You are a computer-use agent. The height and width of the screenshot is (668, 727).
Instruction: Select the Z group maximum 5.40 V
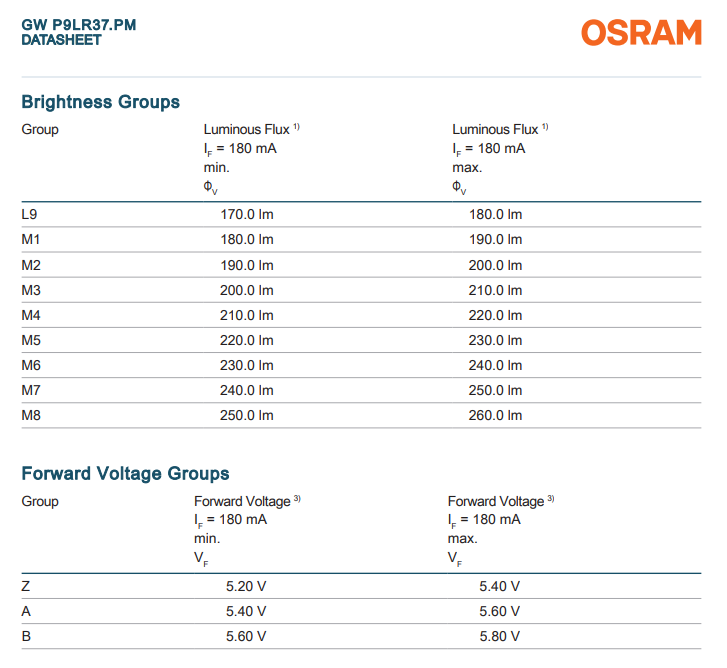(x=500, y=586)
